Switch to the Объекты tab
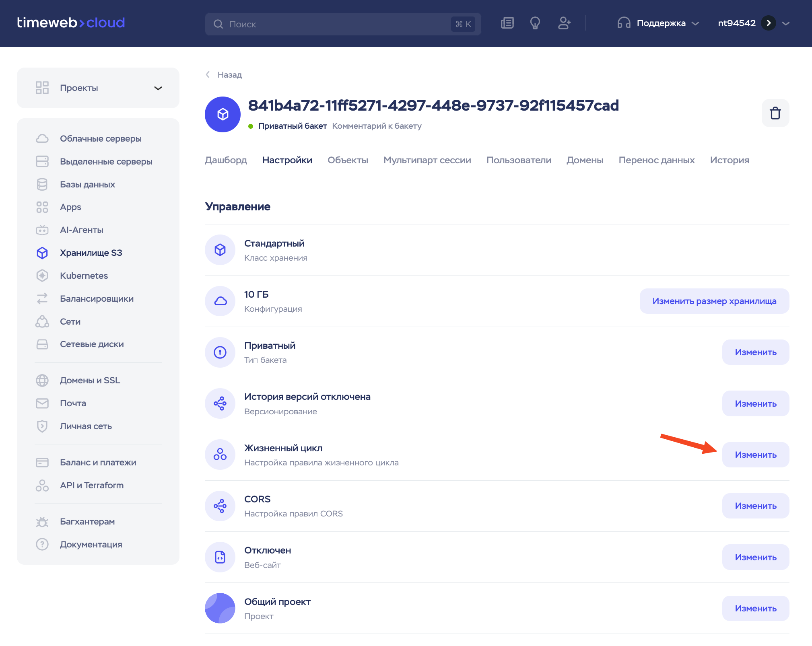Screen dimensions: 812x646 tap(348, 160)
